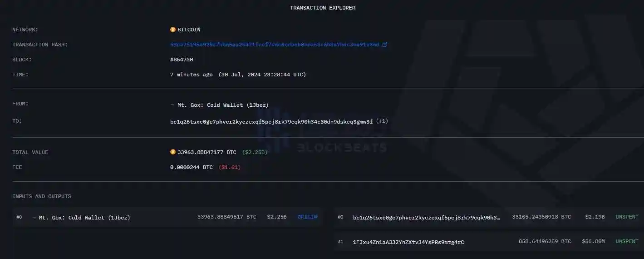Image resolution: width=644 pixels, height=259 pixels.
Task: Open Mt. Gox: Cold Wallet in FROM field
Action: coord(222,105)
